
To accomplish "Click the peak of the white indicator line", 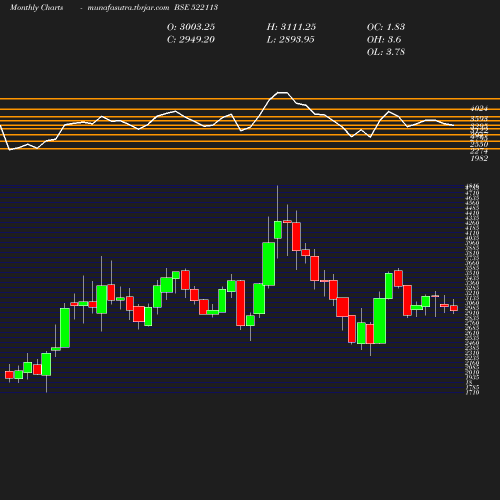I will click(x=282, y=92).
